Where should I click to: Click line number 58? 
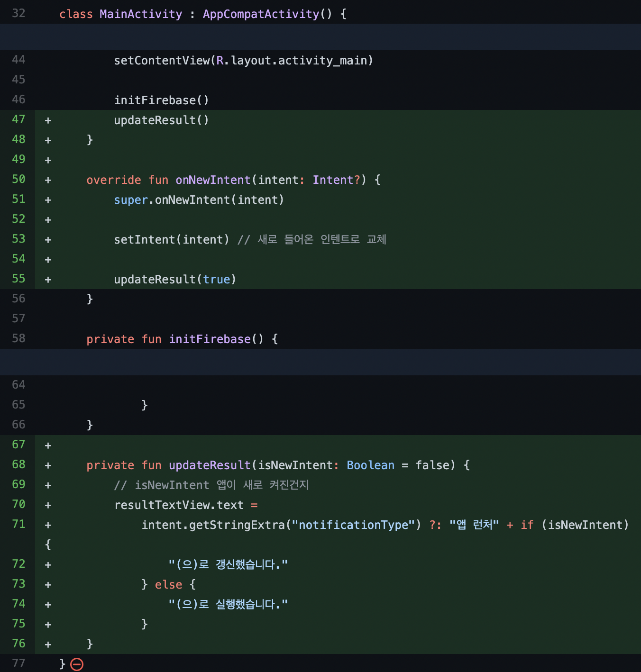[18, 338]
